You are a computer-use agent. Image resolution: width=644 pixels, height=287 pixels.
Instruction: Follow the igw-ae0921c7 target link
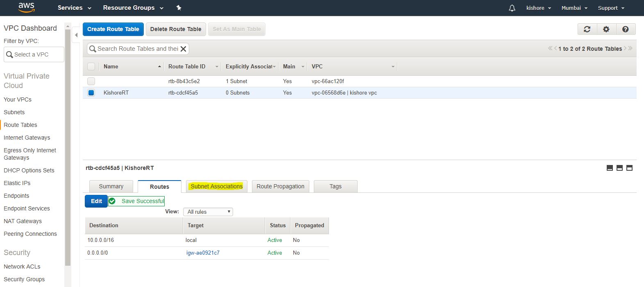(x=203, y=253)
